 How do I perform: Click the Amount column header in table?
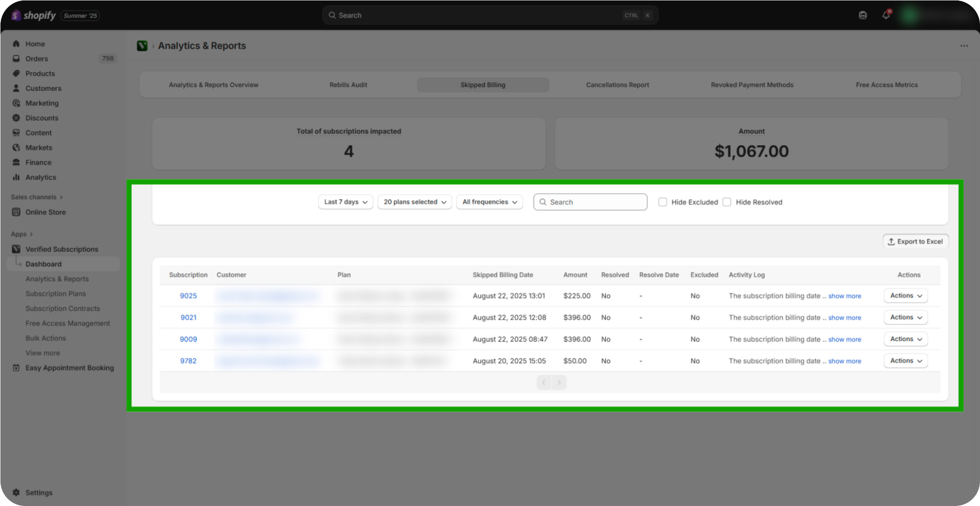coord(575,275)
